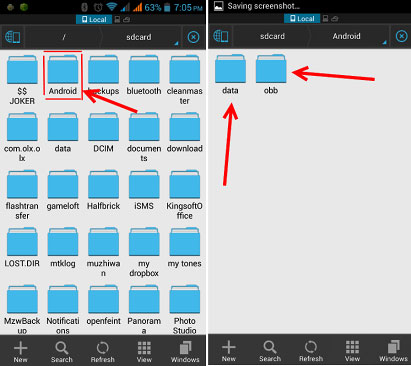The height and width of the screenshot is (366, 411).
Task: Open the flashtransfer folder
Action: pos(22,195)
